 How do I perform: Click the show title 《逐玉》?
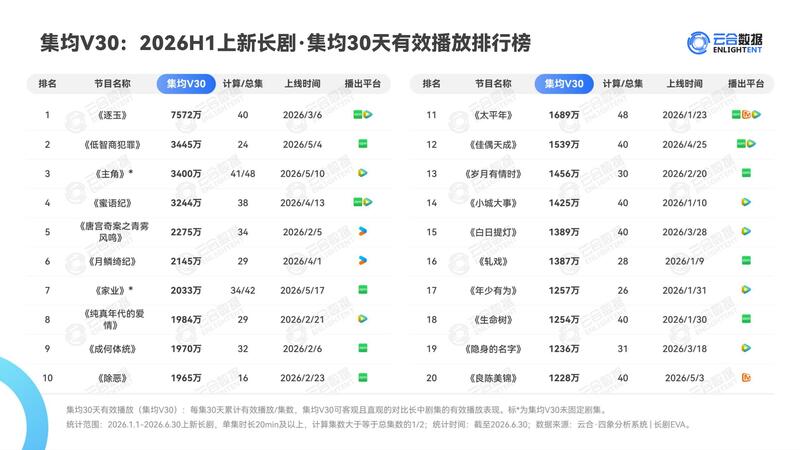coord(112,115)
